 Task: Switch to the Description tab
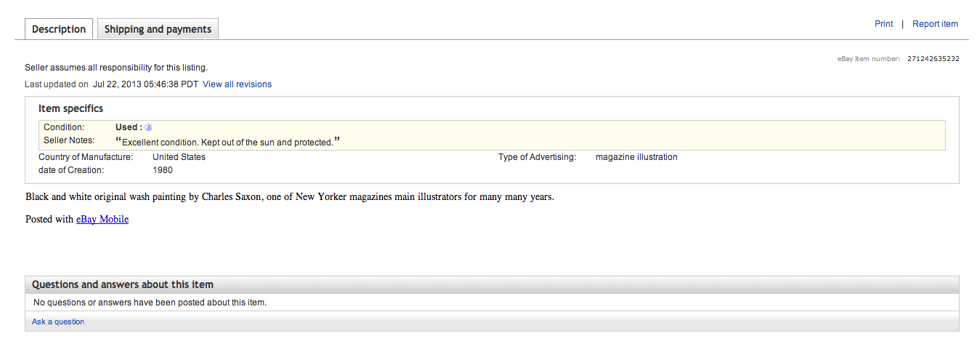pos(59,29)
